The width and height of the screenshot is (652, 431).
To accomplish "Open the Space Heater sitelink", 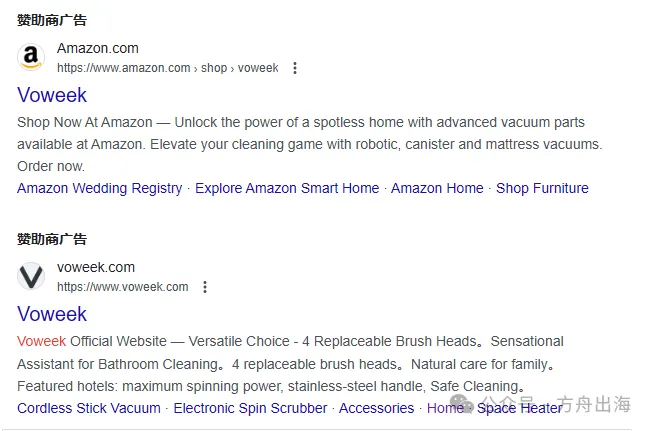I will point(520,408).
